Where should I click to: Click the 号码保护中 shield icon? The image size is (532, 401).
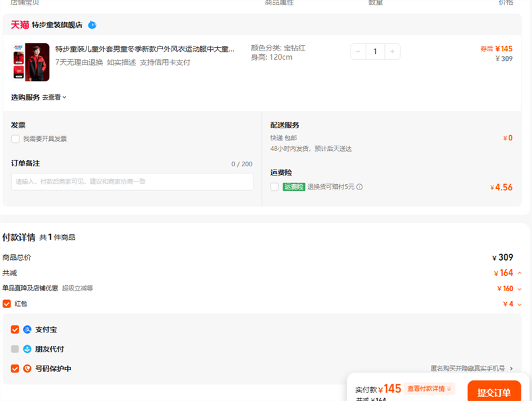[x=27, y=368]
